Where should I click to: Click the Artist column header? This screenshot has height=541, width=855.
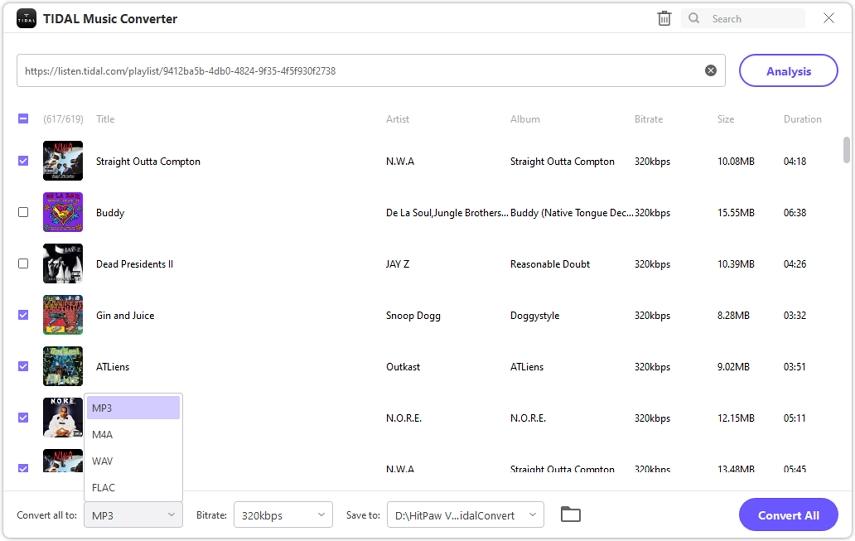click(x=398, y=119)
